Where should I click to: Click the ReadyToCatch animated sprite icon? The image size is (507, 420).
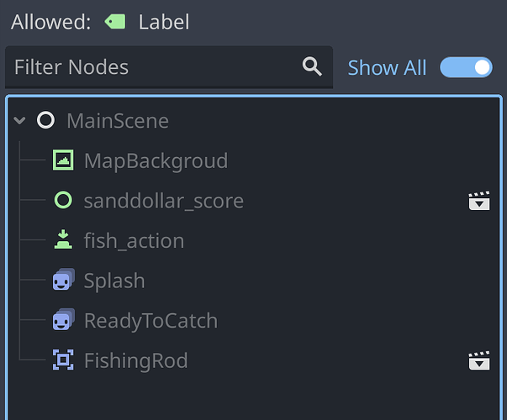click(x=64, y=319)
